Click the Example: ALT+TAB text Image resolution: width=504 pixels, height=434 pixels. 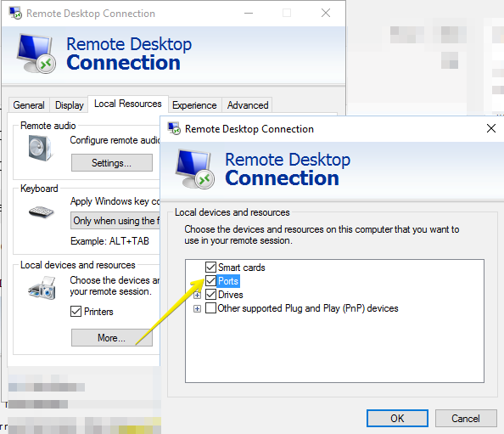110,241
